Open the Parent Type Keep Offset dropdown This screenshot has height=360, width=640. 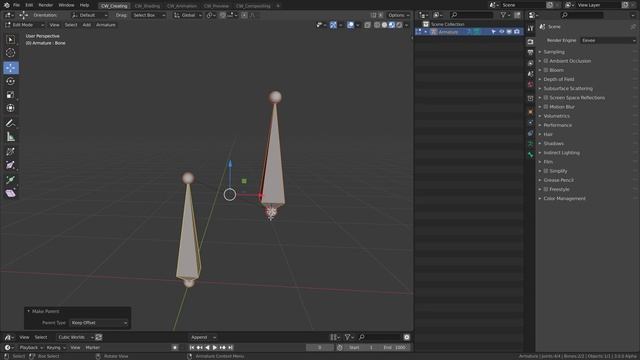(99, 323)
